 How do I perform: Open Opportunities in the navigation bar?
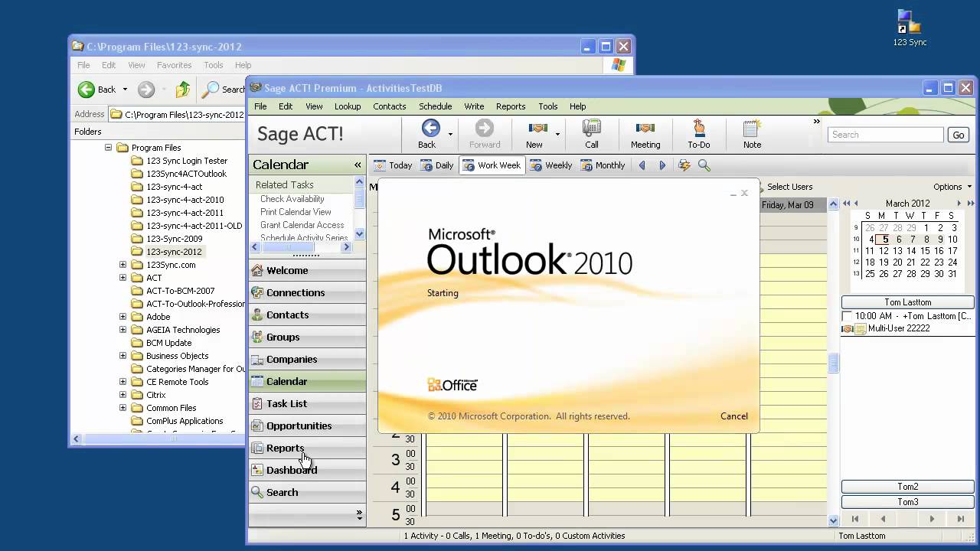[x=307, y=425]
